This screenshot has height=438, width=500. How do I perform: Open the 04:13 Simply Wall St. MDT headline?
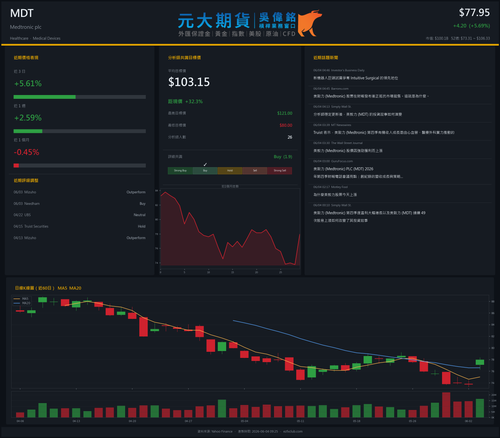357,114
